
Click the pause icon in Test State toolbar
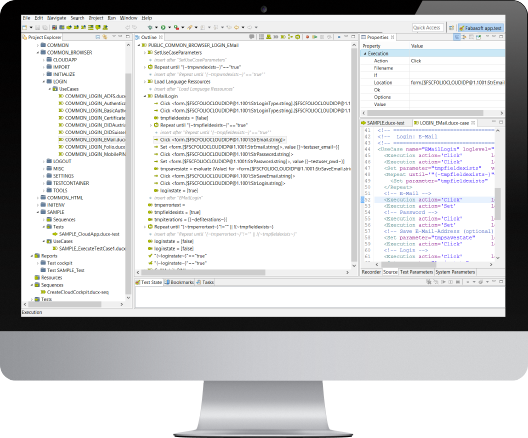(x=451, y=282)
